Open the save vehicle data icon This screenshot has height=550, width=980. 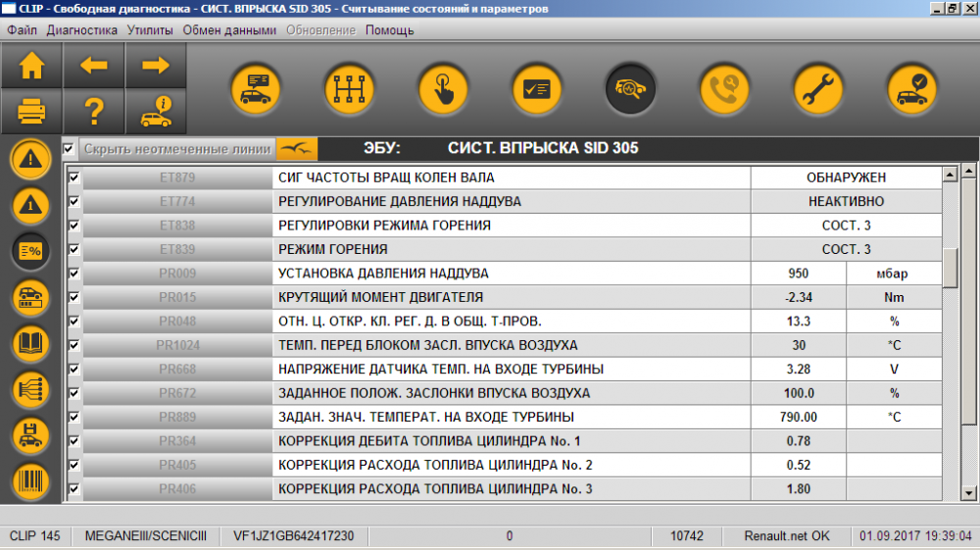30,436
